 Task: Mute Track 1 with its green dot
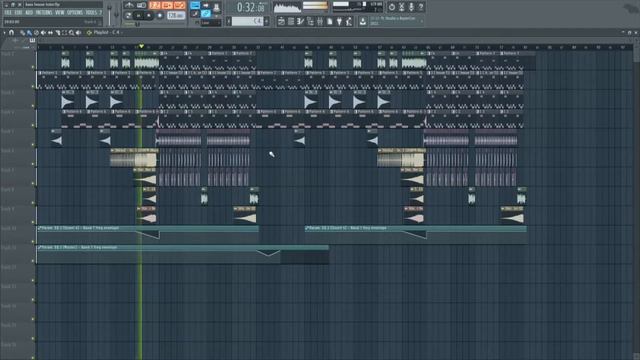coord(33,67)
